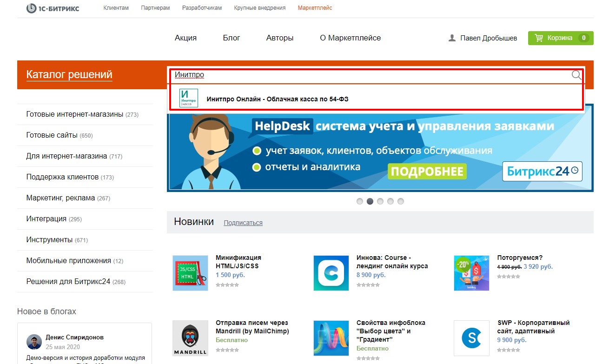The image size is (609, 364).
Task: Click the Инитпро касса suggestion icon
Action: (189, 98)
